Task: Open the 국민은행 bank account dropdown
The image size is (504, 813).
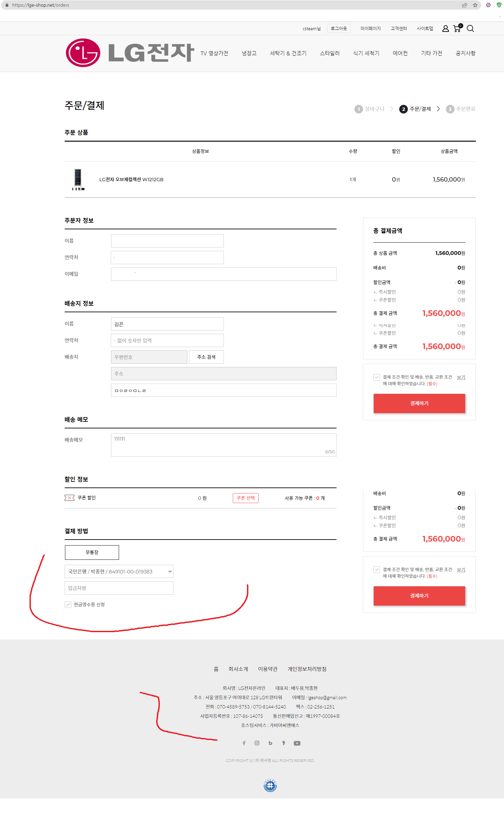Action: tap(119, 571)
